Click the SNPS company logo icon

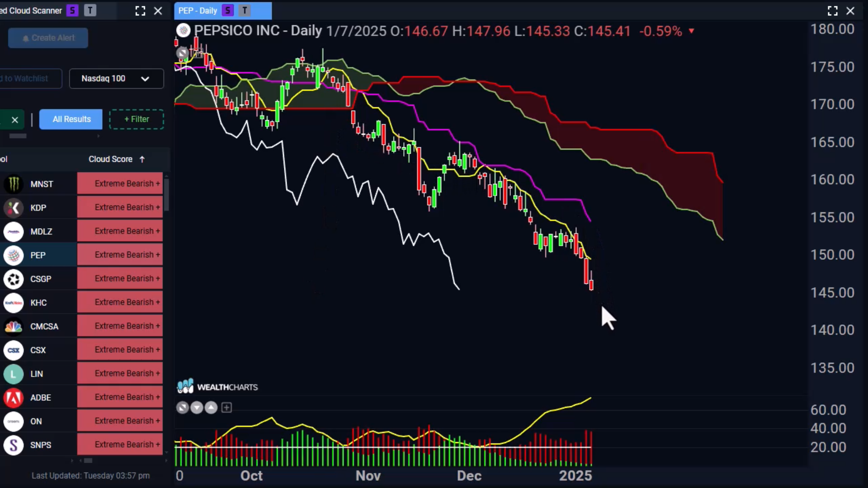tap(14, 445)
